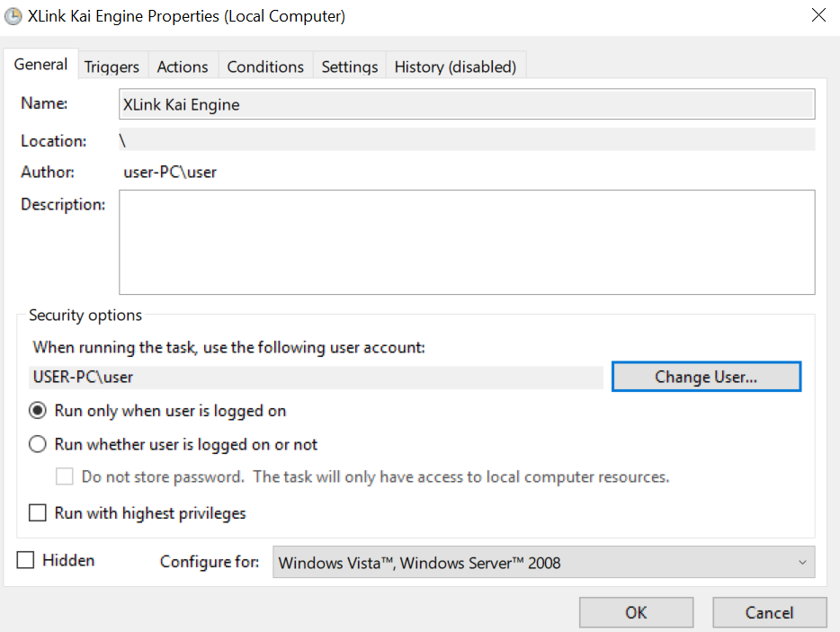Close the XLink Kai Engine Properties dialog
This screenshot has width=840, height=632.
coord(818,15)
